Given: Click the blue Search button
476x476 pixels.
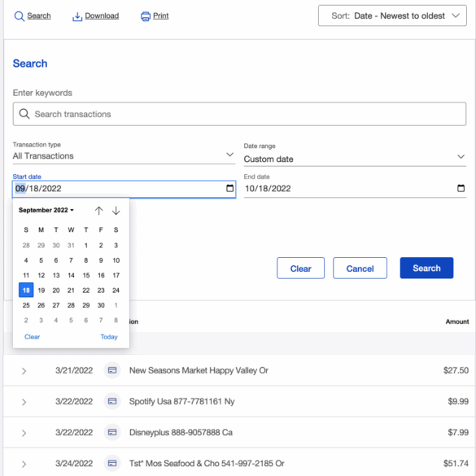Looking at the screenshot, I should click(x=426, y=268).
